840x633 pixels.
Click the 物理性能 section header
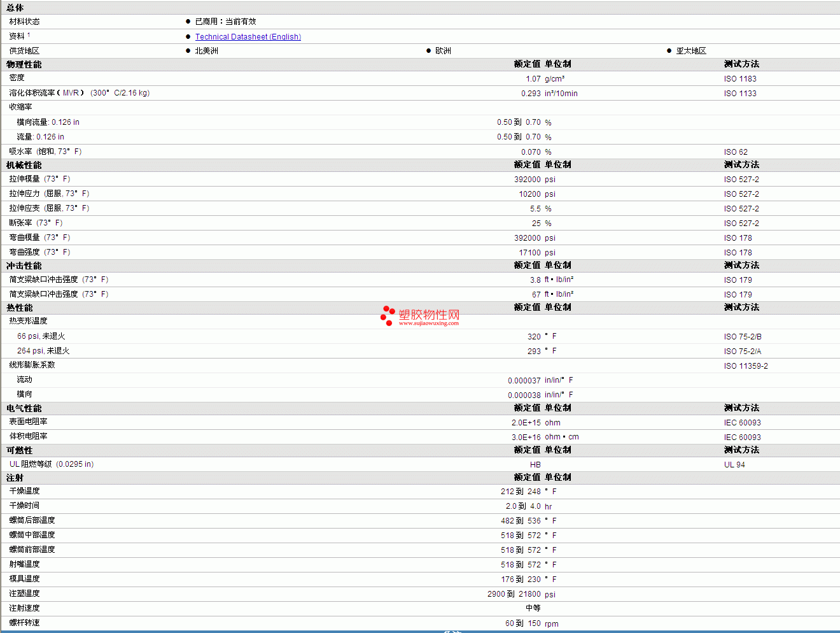pyautogui.click(x=24, y=64)
